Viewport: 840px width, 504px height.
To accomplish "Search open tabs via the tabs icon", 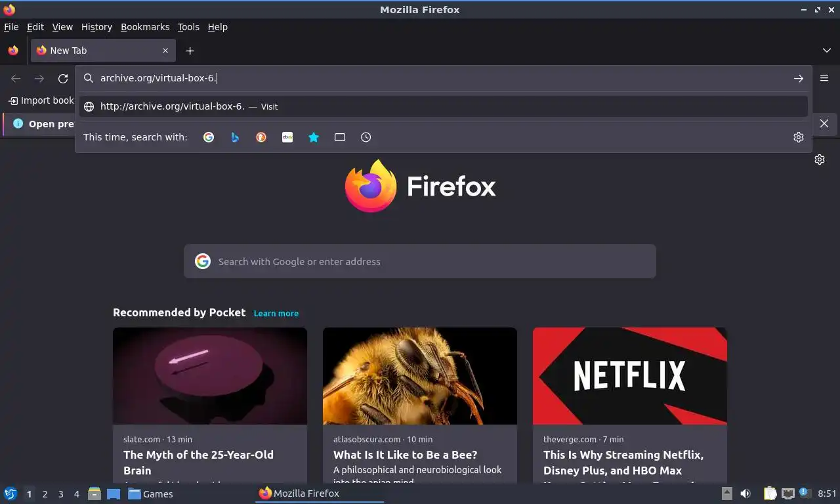I will point(340,137).
